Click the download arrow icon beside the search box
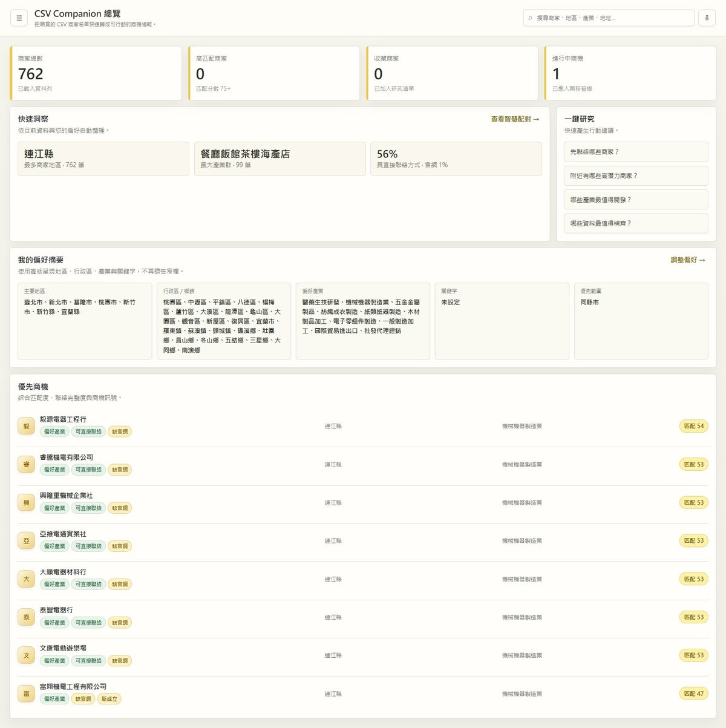 pyautogui.click(x=707, y=18)
